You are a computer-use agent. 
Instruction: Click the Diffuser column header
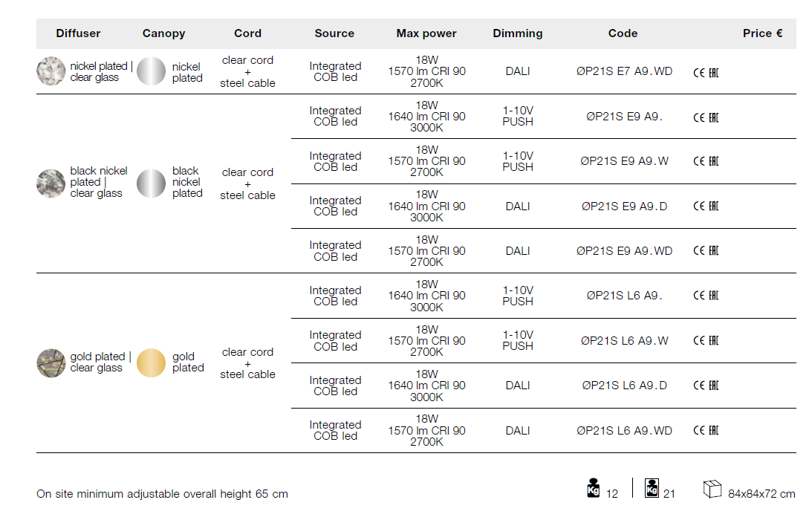(x=78, y=33)
